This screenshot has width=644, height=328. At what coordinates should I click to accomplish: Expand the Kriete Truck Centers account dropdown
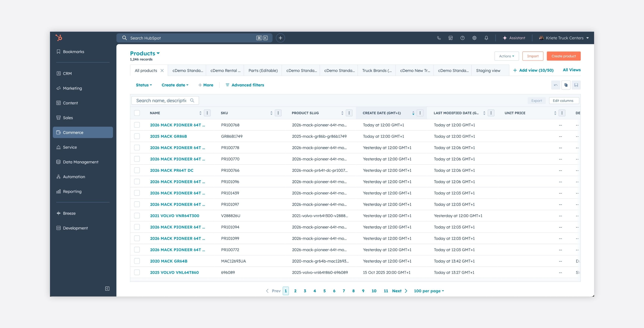pyautogui.click(x=564, y=38)
